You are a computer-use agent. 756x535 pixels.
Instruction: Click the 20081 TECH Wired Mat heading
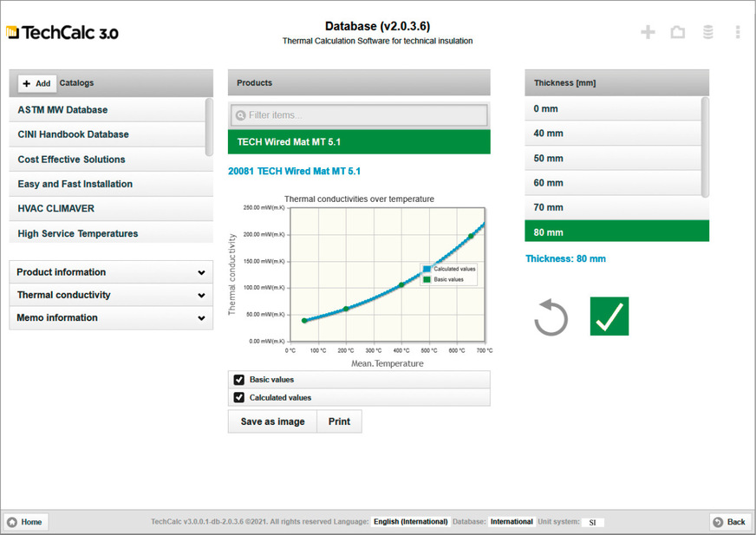click(294, 172)
